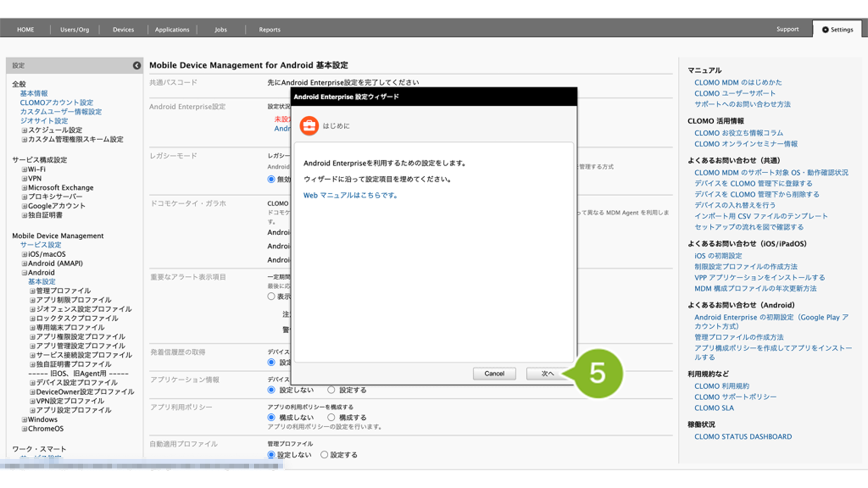The width and height of the screenshot is (868, 488).
Task: Switch to Devices tab
Action: coord(123,30)
